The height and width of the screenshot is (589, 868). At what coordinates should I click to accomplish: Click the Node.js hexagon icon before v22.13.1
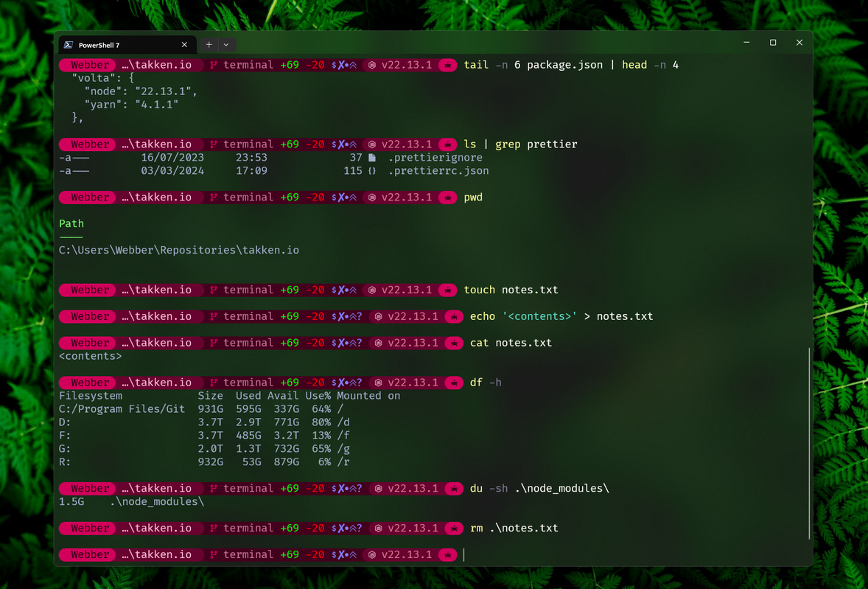[371, 554]
